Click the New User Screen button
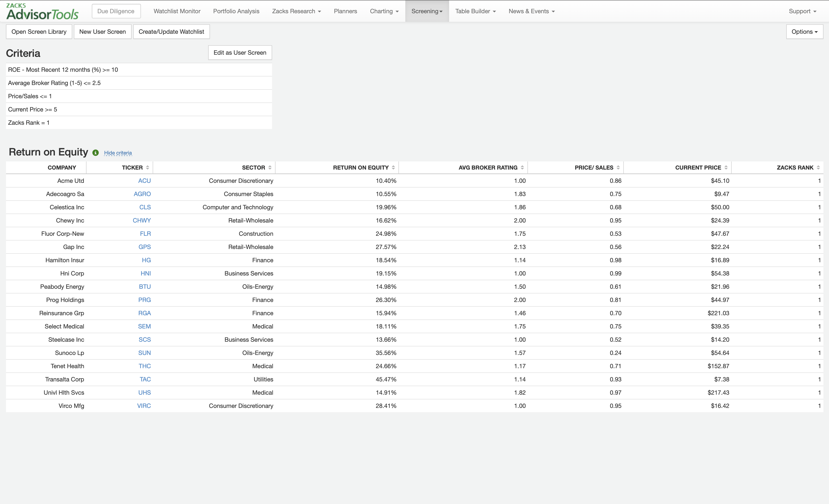The width and height of the screenshot is (829, 504). click(103, 31)
